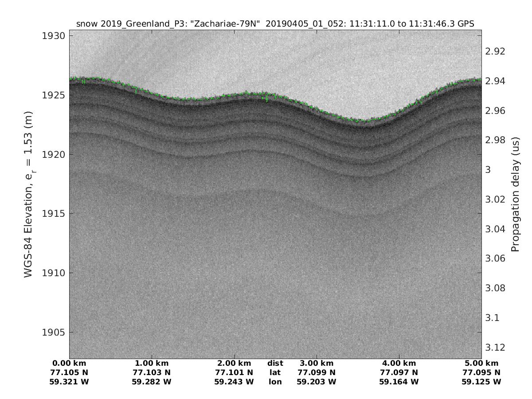Viewport: 532px width, 399px height.
Task: Click the plot title text at top
Action: [x=275, y=24]
